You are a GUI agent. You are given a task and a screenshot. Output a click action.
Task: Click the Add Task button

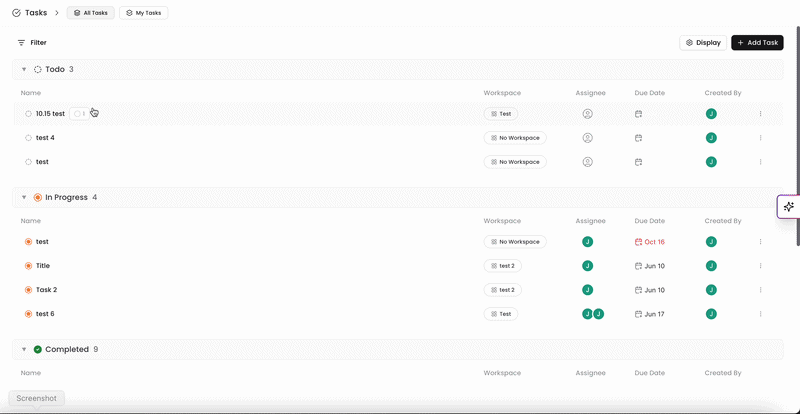point(758,43)
